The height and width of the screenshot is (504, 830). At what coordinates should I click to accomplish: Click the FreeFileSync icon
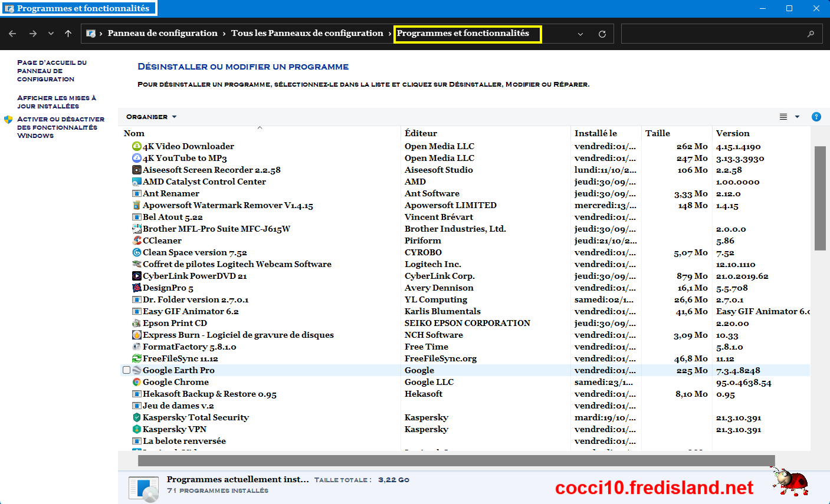pyautogui.click(x=137, y=358)
